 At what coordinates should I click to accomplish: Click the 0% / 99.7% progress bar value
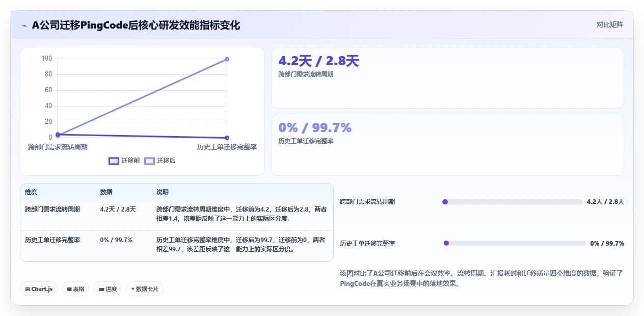click(x=607, y=244)
